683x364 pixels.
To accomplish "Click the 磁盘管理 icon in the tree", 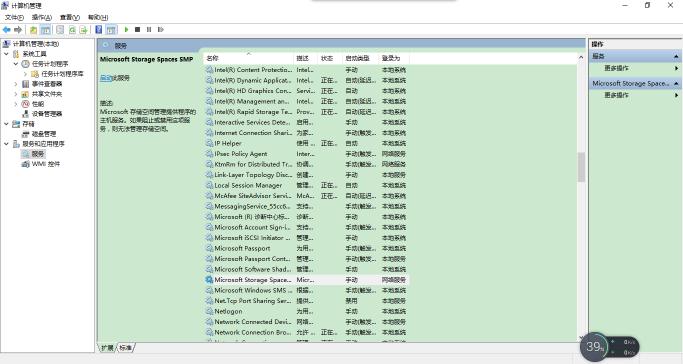I will [x=26, y=134].
